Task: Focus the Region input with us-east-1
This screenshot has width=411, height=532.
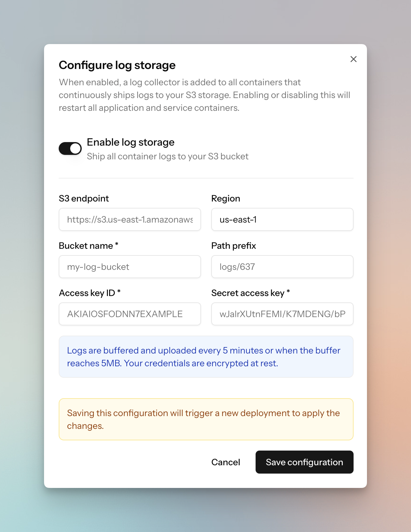Action: click(282, 220)
